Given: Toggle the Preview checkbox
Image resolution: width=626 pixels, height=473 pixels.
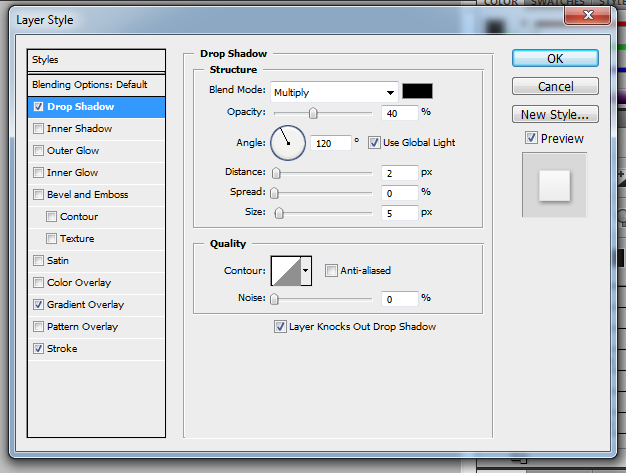Looking at the screenshot, I should point(531,138).
